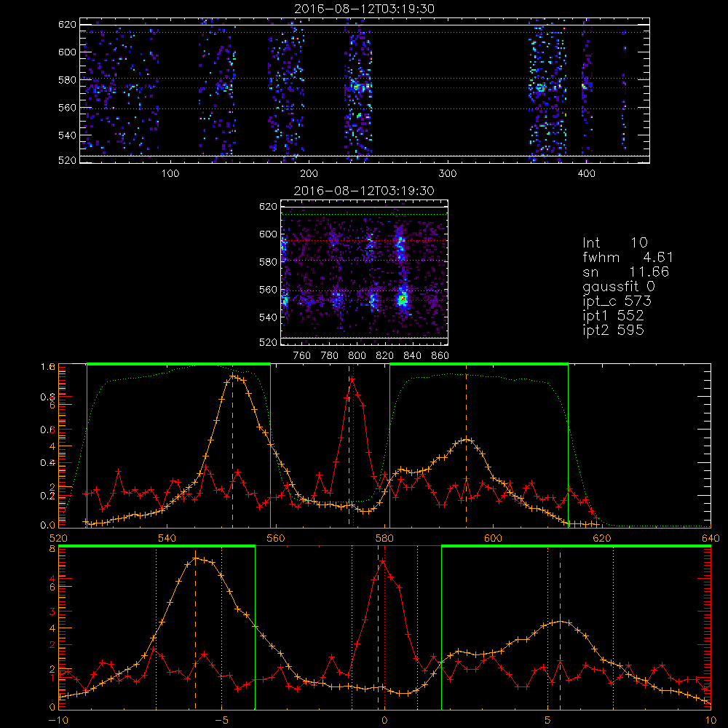Click the orange x-axis label '600' of the profile plot
728x728 pixels.
pyautogui.click(x=493, y=539)
